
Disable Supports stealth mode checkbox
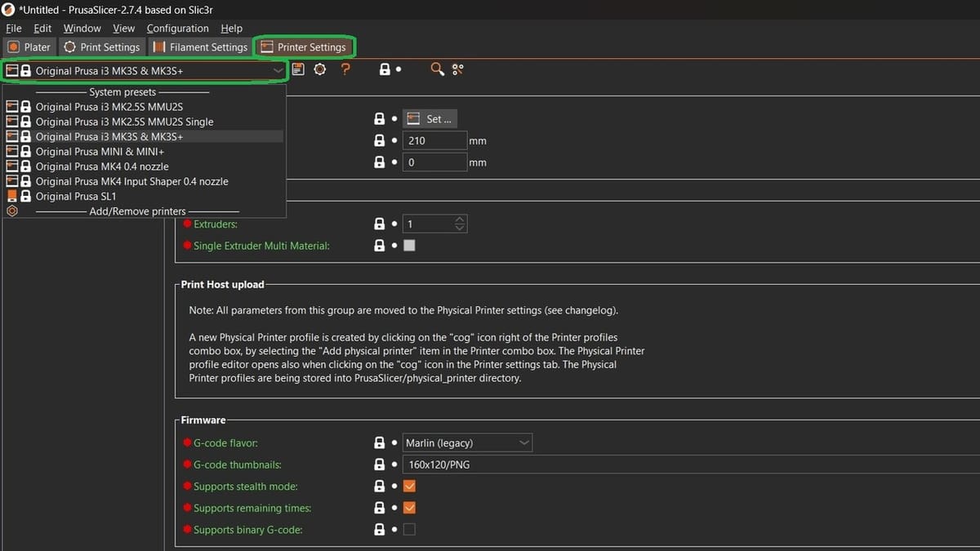click(x=409, y=487)
